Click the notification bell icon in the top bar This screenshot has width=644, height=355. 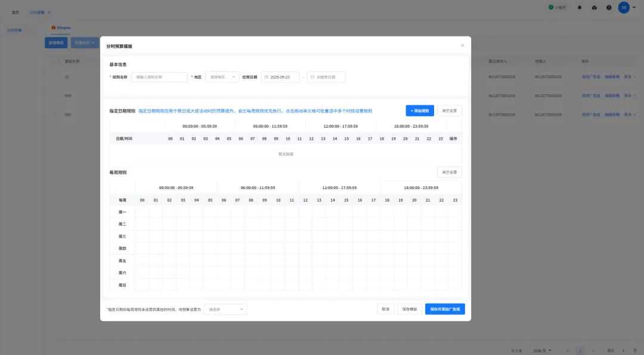[x=580, y=7]
